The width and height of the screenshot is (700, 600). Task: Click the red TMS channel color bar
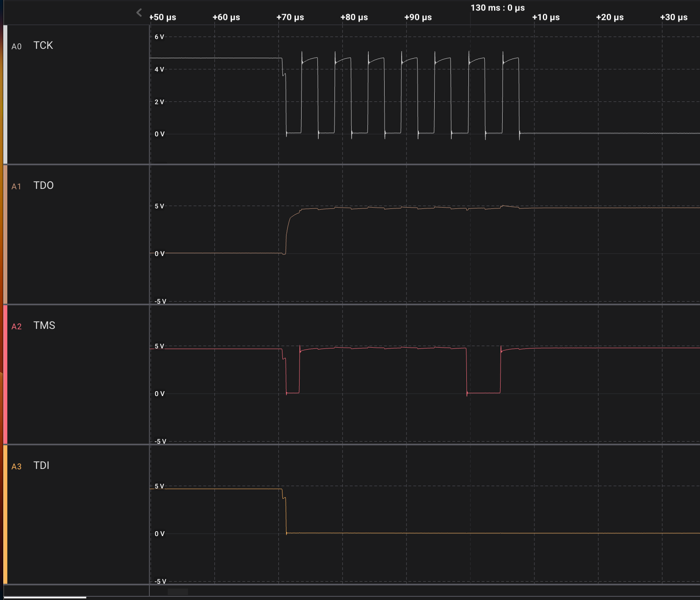coord(5,374)
